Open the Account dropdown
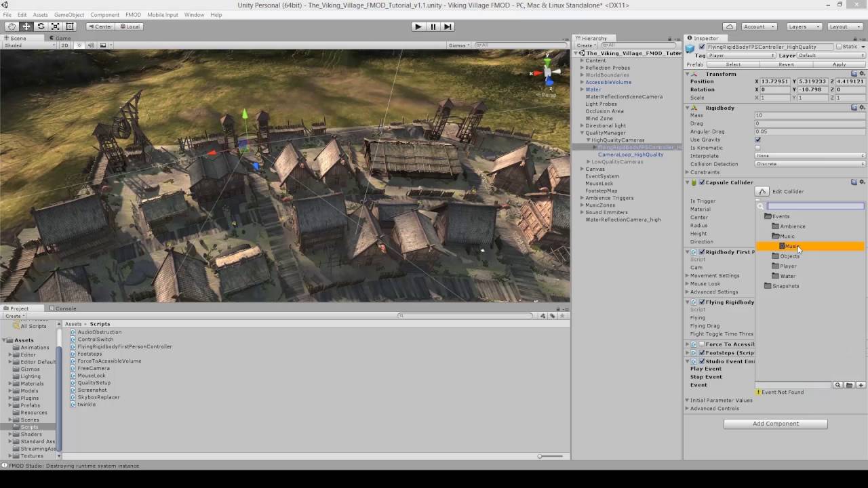 point(758,26)
